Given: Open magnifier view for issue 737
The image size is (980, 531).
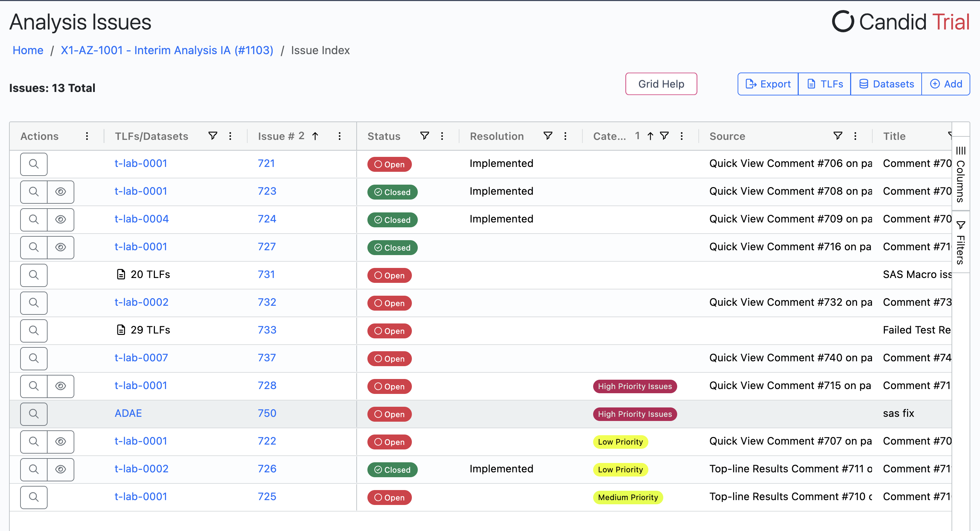Looking at the screenshot, I should (33, 359).
